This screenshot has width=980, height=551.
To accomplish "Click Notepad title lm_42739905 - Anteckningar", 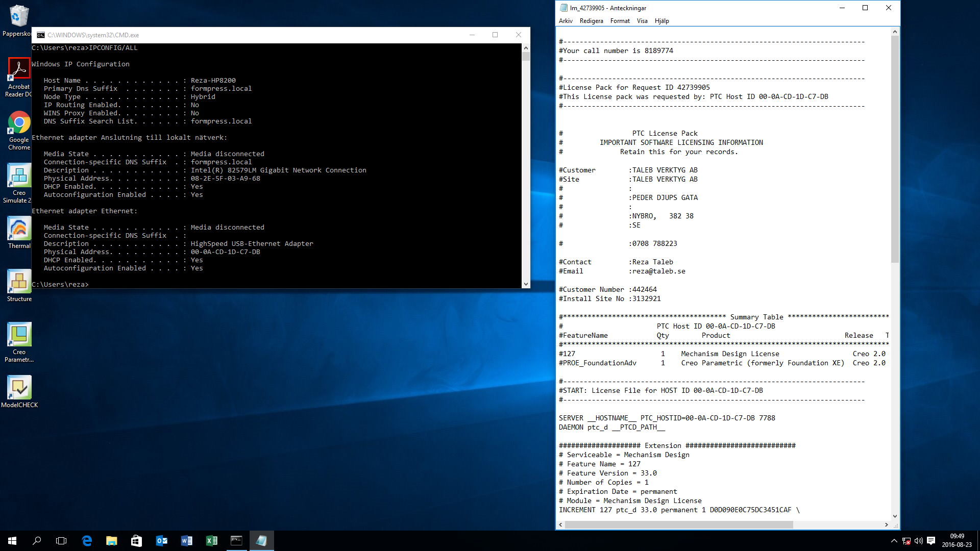I will pos(608,8).
